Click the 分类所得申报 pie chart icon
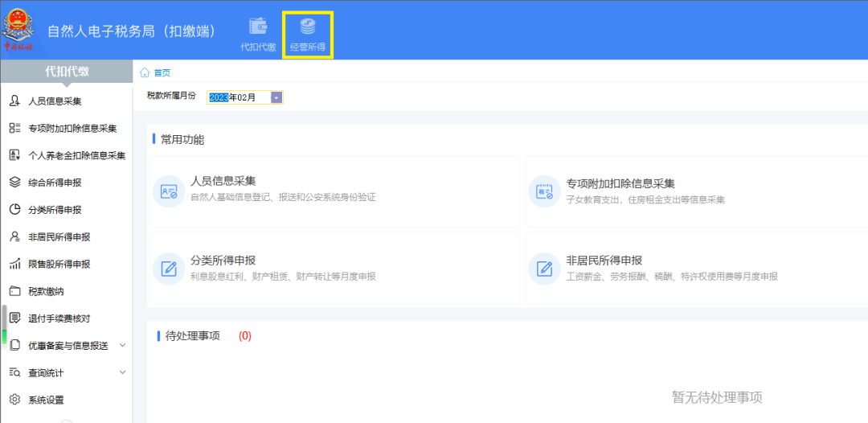Screen dimensions: 868x423 (x=15, y=209)
